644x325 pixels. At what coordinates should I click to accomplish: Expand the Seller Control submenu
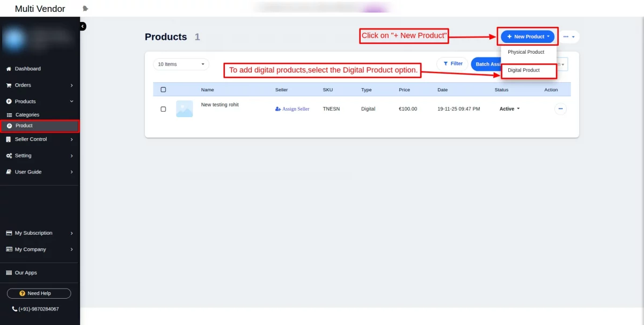(x=71, y=140)
